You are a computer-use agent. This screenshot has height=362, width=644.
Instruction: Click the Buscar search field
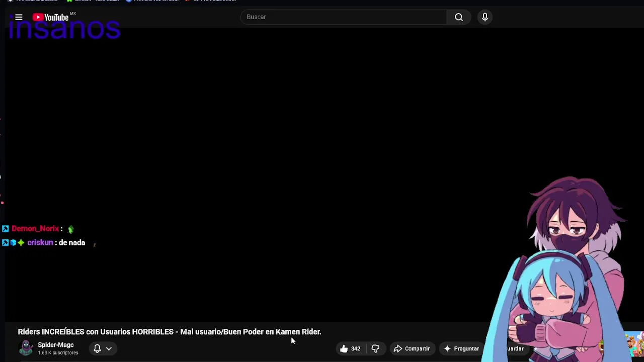(344, 17)
